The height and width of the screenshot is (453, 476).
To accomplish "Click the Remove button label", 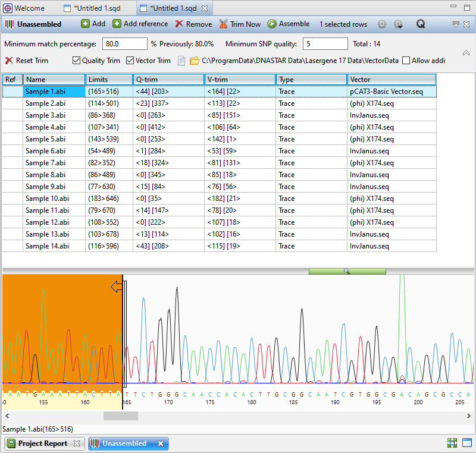I will click(199, 24).
